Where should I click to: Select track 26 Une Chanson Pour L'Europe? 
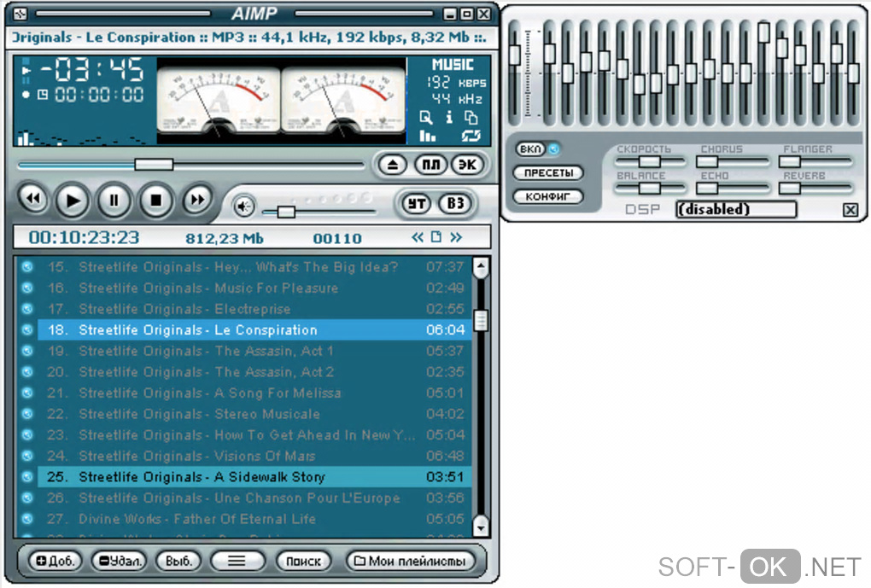pos(254,498)
